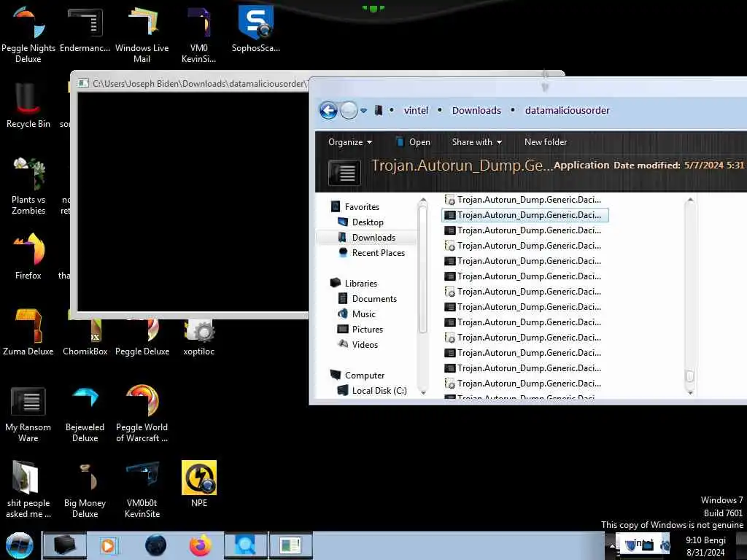Open My Ransom Ware desktop file

point(28,414)
